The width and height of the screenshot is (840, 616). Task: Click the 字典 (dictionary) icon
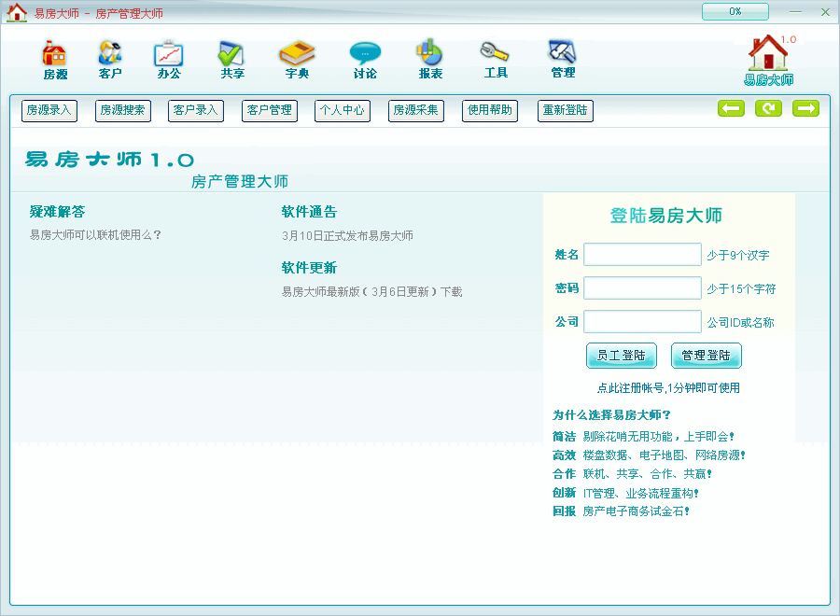[x=297, y=58]
